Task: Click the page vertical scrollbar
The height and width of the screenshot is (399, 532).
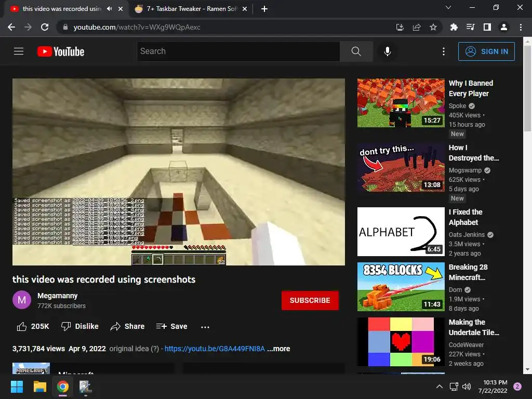Action: click(x=527, y=88)
